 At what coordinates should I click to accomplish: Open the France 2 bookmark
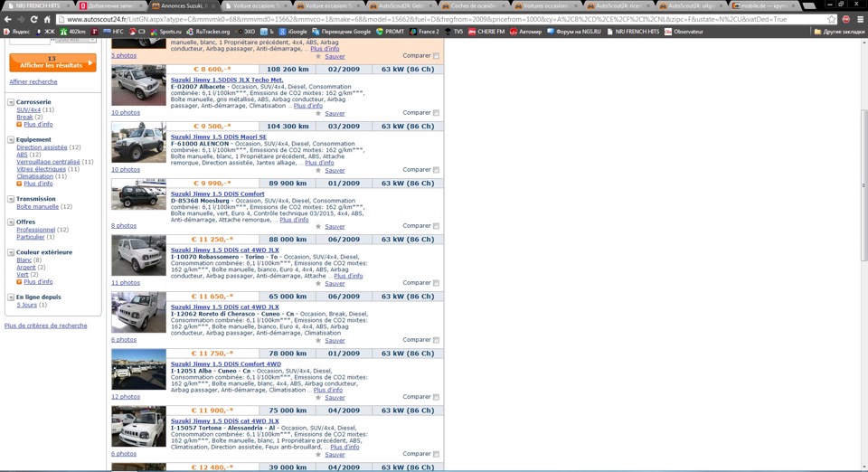[424, 32]
